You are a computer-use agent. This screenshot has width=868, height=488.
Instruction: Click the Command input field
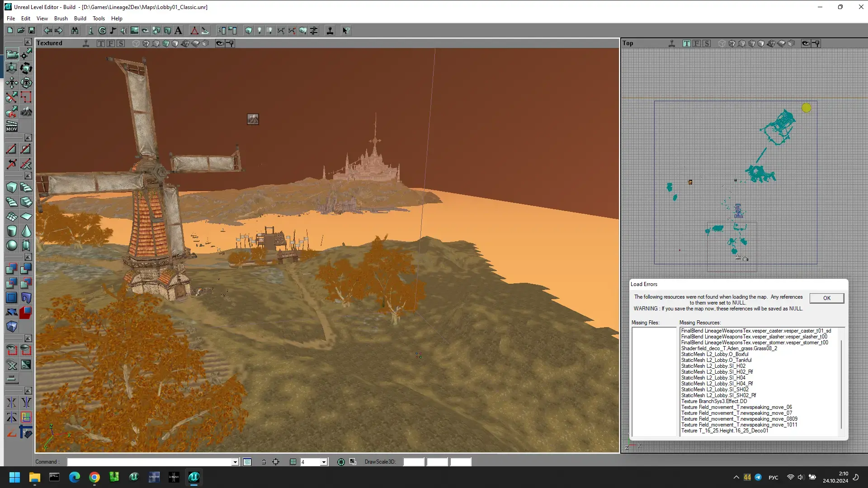click(x=149, y=462)
